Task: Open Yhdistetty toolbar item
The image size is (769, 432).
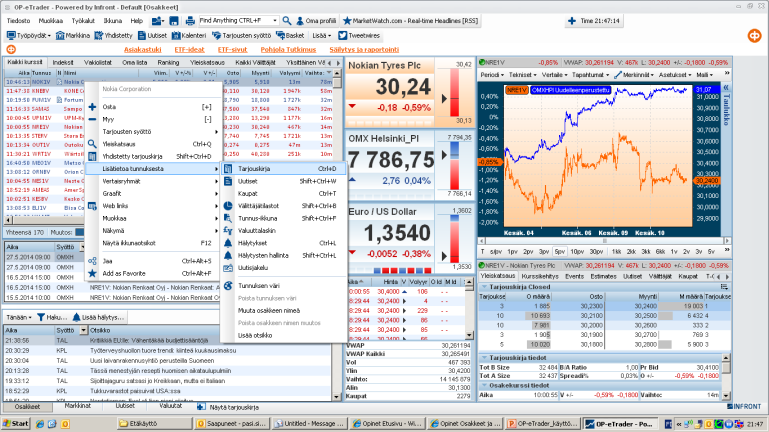Action: [113, 35]
